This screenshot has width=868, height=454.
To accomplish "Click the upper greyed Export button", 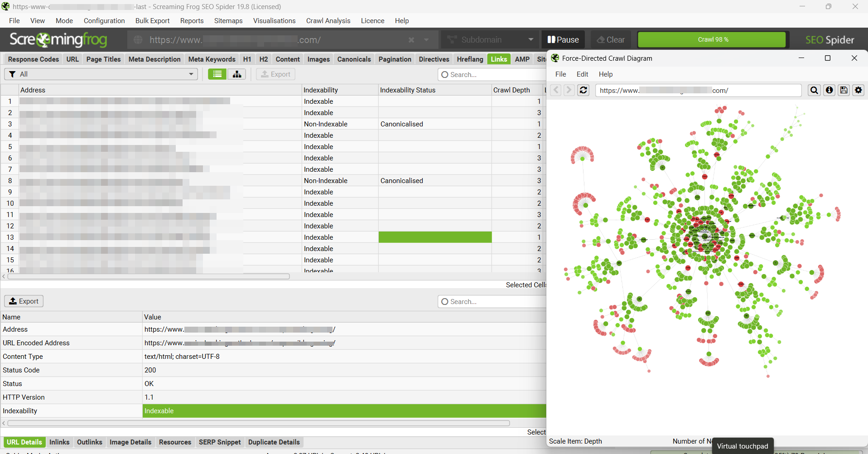I will click(x=275, y=74).
